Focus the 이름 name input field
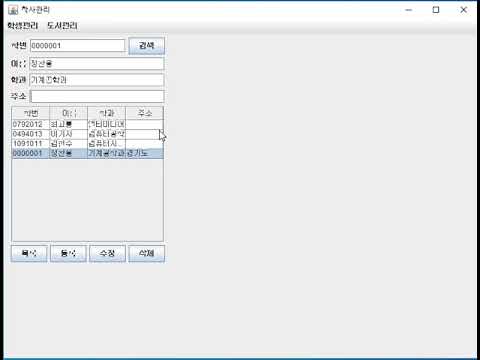 [97, 63]
